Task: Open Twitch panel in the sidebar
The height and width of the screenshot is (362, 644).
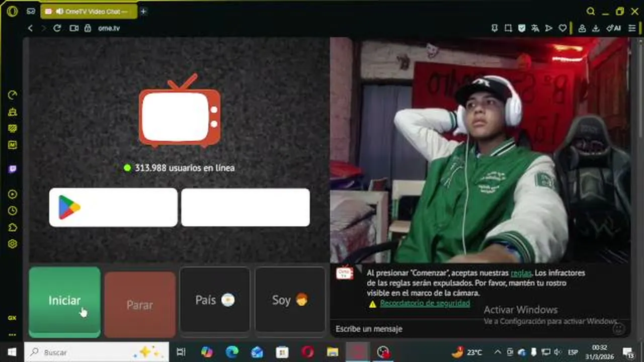Action: [13, 168]
